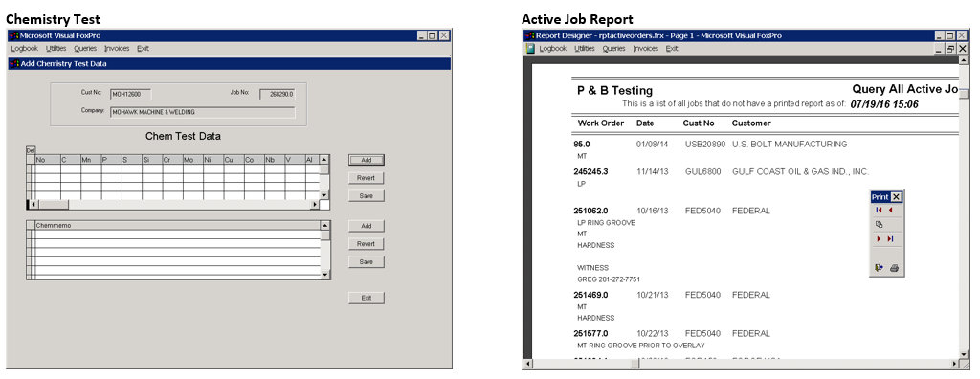Go to first page in Print toolbar
Image resolution: width=980 pixels, height=379 pixels.
click(879, 211)
